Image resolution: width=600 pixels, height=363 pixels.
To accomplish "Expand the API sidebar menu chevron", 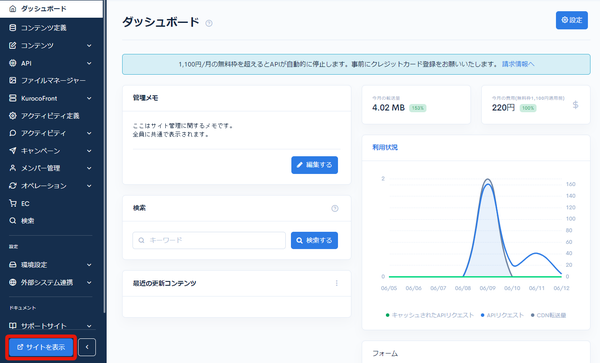I will pos(89,63).
